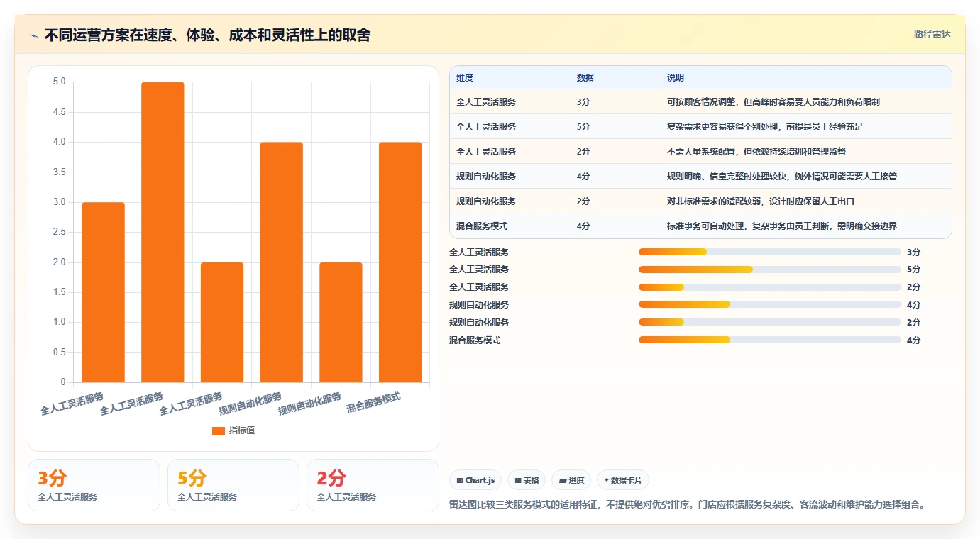This screenshot has height=539, width=980.
Task: Click the 混合服务模式 x-axis label
Action: (x=374, y=404)
